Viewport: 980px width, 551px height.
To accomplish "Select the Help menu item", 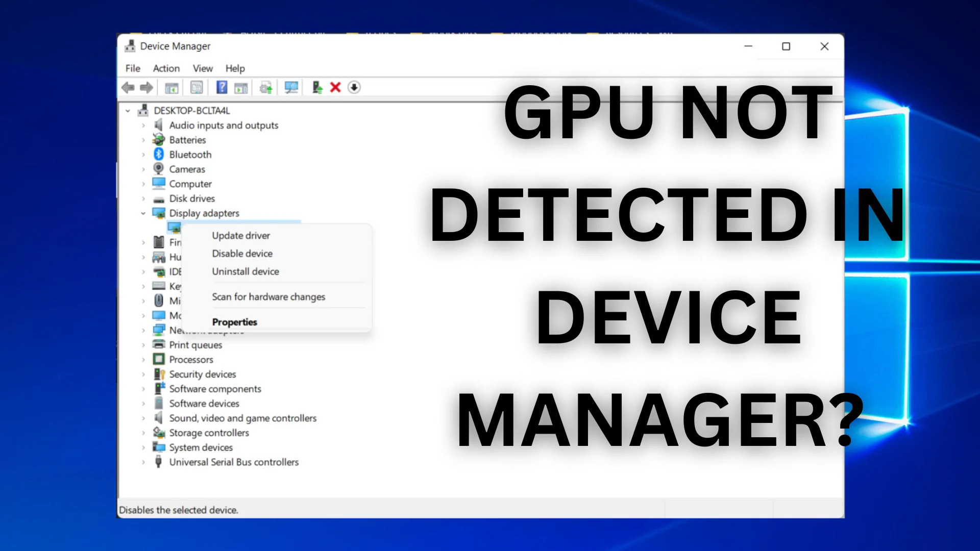I will point(235,68).
